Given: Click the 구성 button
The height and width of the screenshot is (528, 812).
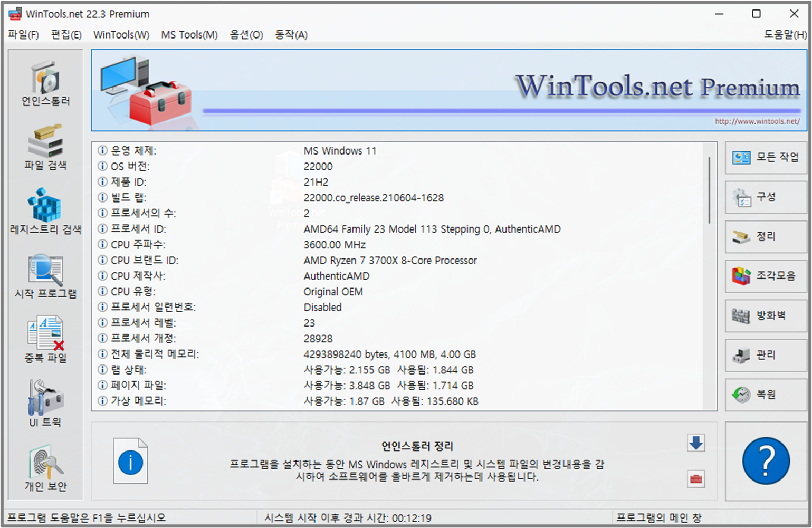Looking at the screenshot, I should pos(766,197).
